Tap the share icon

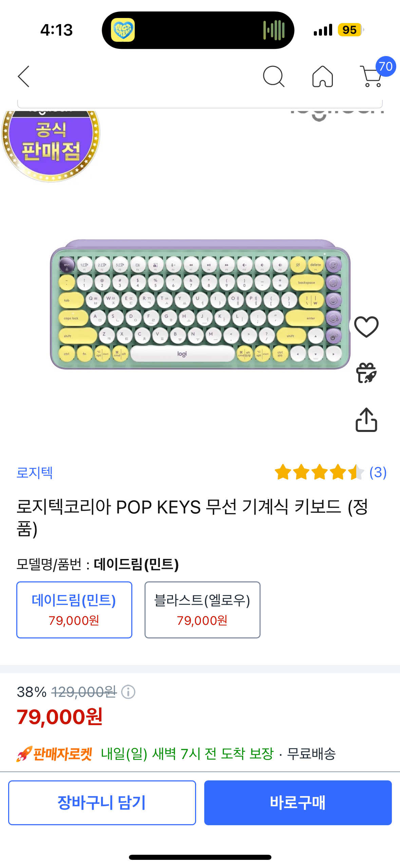[366, 420]
